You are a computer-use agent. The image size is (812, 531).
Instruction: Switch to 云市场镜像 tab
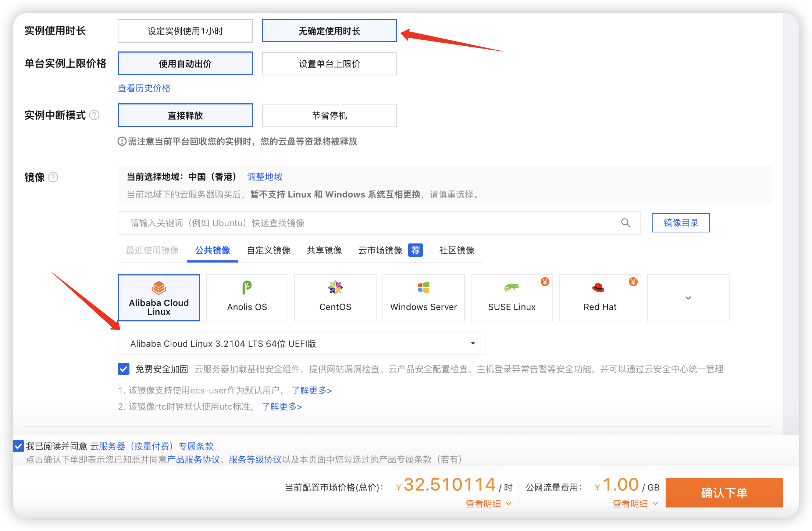[x=380, y=250]
